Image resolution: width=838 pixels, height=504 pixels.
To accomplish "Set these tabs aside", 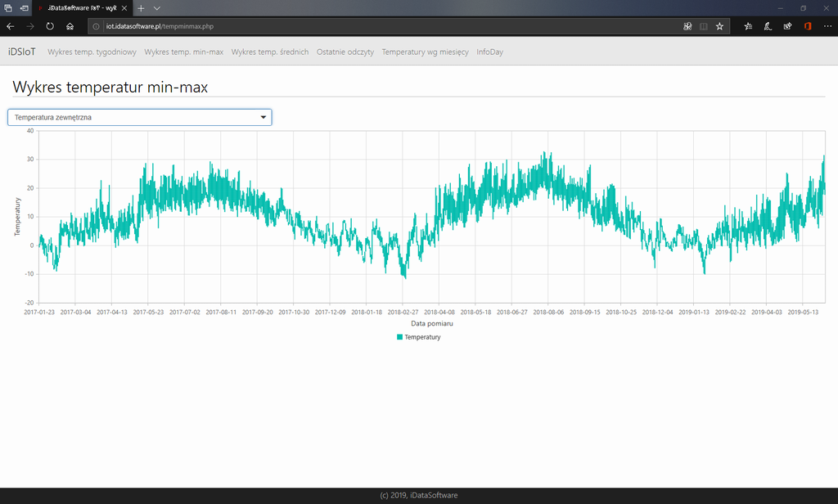I will point(24,8).
